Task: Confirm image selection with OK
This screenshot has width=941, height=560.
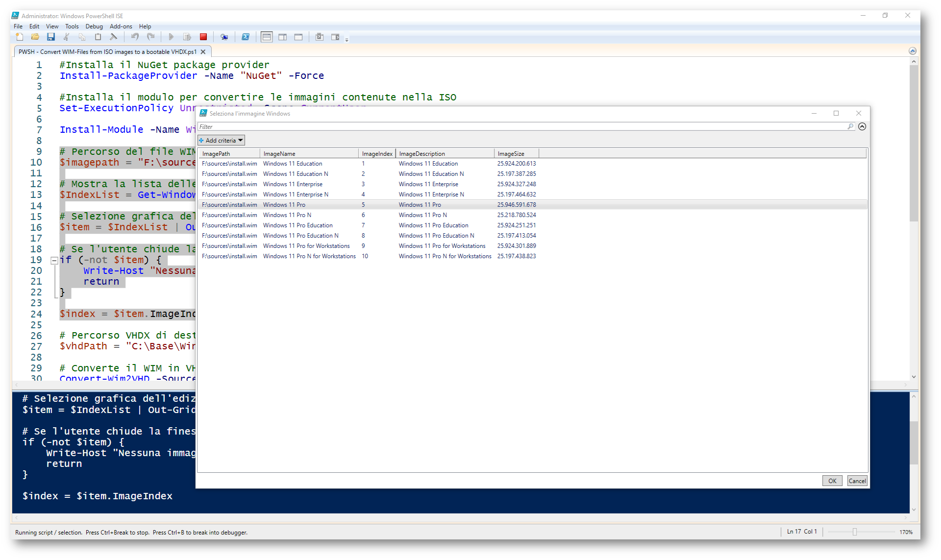Action: pyautogui.click(x=832, y=481)
